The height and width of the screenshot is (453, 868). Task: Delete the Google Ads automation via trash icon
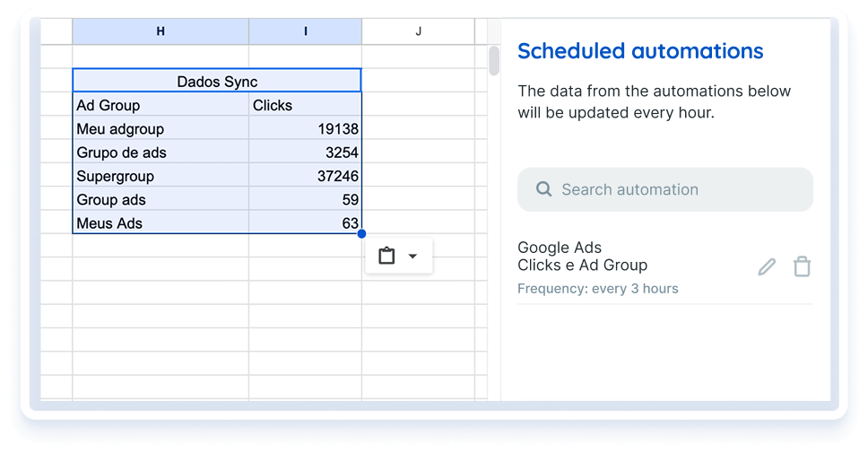coord(802,266)
